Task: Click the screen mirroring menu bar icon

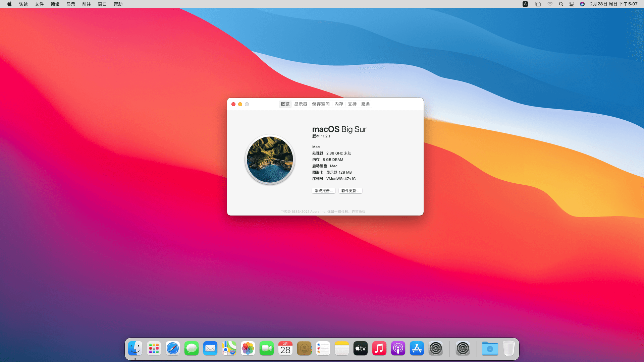Action: (x=538, y=4)
